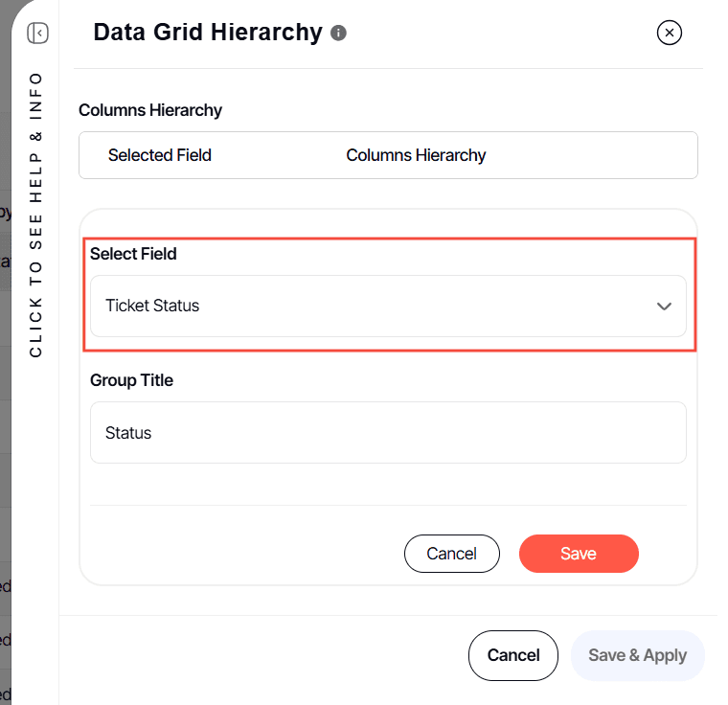Screen dimensions: 728x705
Task: Collapse the help side panel icon
Action: [38, 34]
